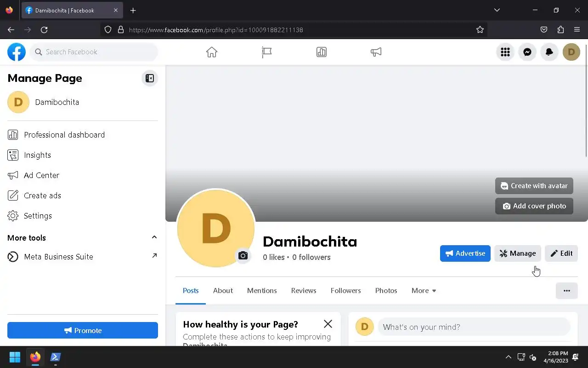The image size is (588, 368).
Task: Open the Menu grid icon
Action: click(x=505, y=52)
